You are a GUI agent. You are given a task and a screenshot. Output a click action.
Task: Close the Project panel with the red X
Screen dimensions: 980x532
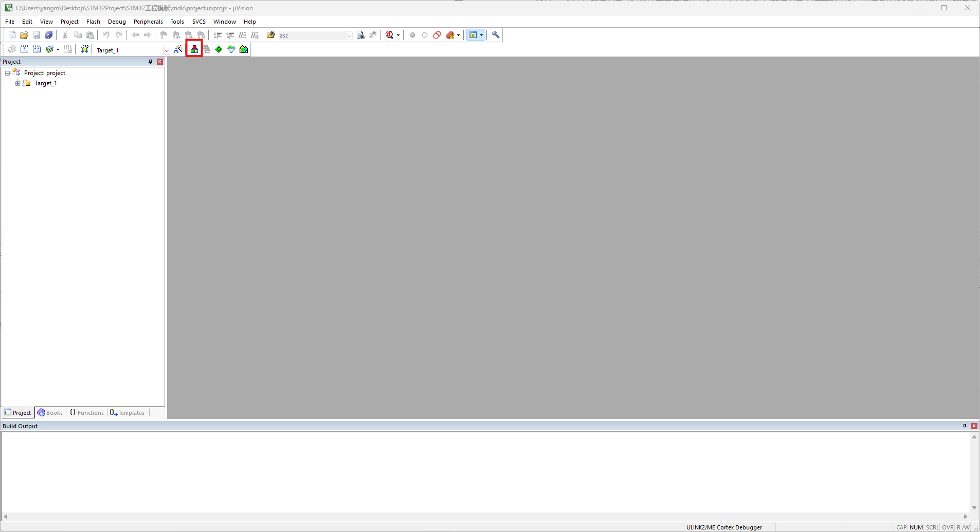pos(160,62)
